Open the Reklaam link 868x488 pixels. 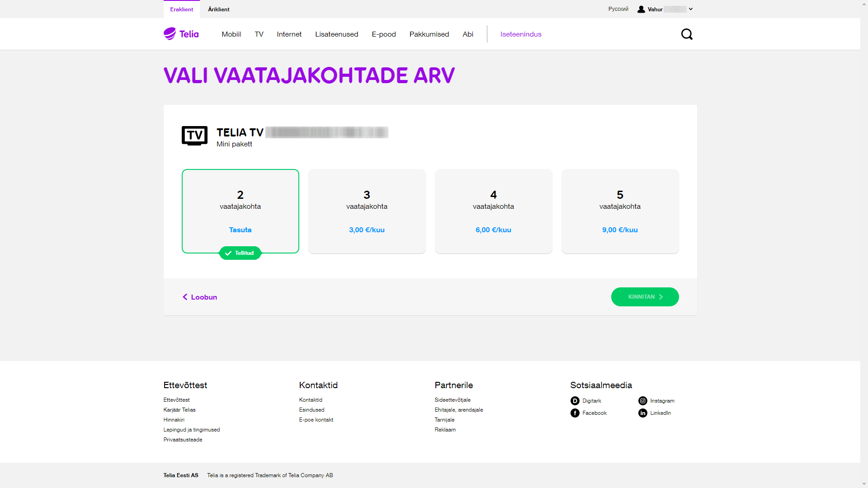(445, 430)
